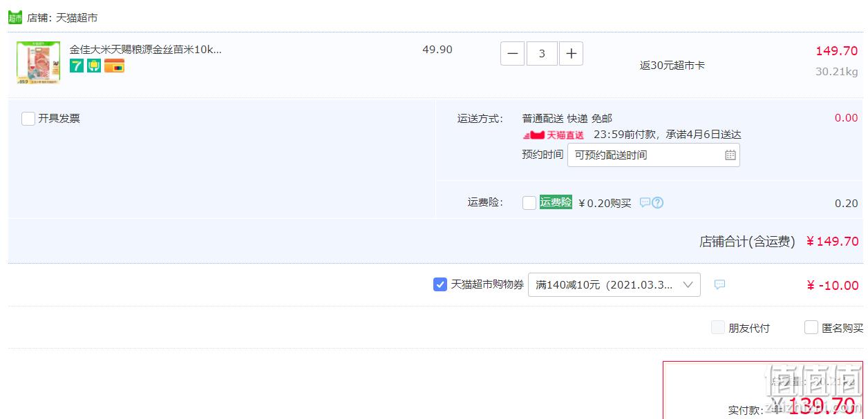This screenshot has width=868, height=419.
Task: Click the 普通配送 快递 免邮 shipping method text
Action: 567,119
